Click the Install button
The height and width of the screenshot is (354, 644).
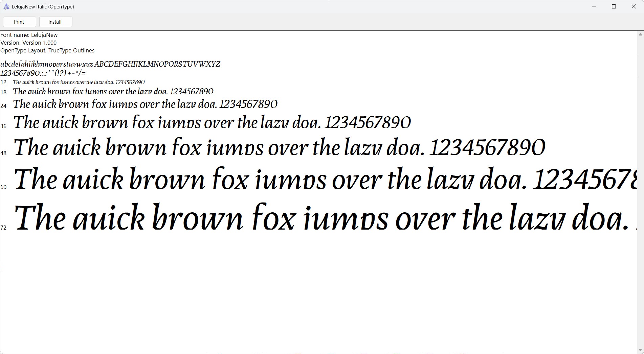click(x=55, y=22)
